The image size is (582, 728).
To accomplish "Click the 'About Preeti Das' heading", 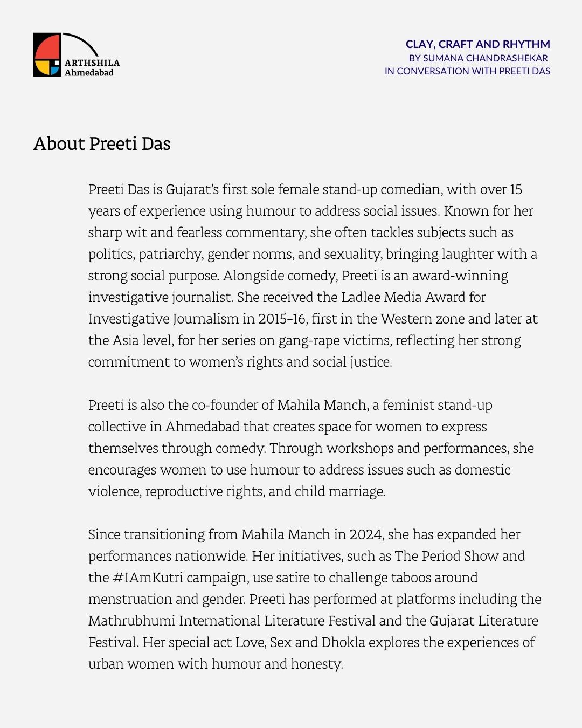I will [102, 144].
